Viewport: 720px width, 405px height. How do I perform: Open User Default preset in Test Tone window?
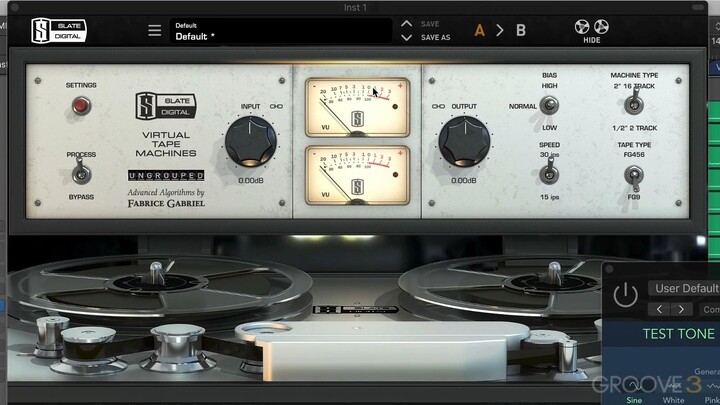684,288
